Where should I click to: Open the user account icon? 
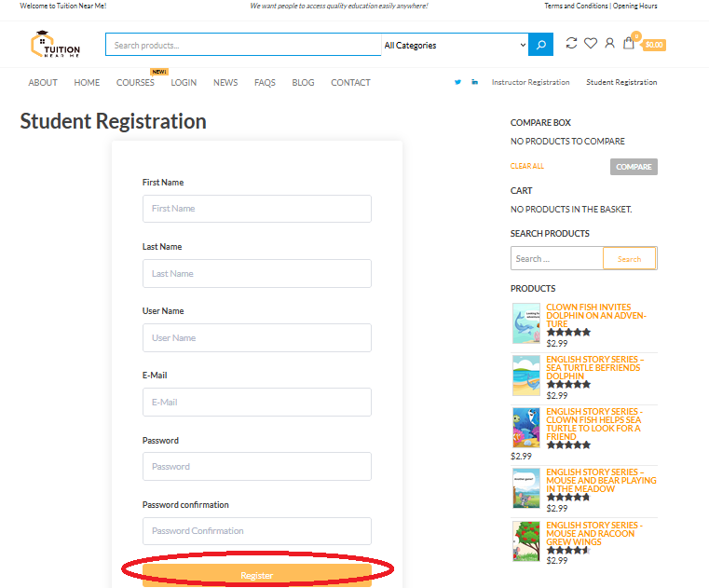pyautogui.click(x=609, y=44)
